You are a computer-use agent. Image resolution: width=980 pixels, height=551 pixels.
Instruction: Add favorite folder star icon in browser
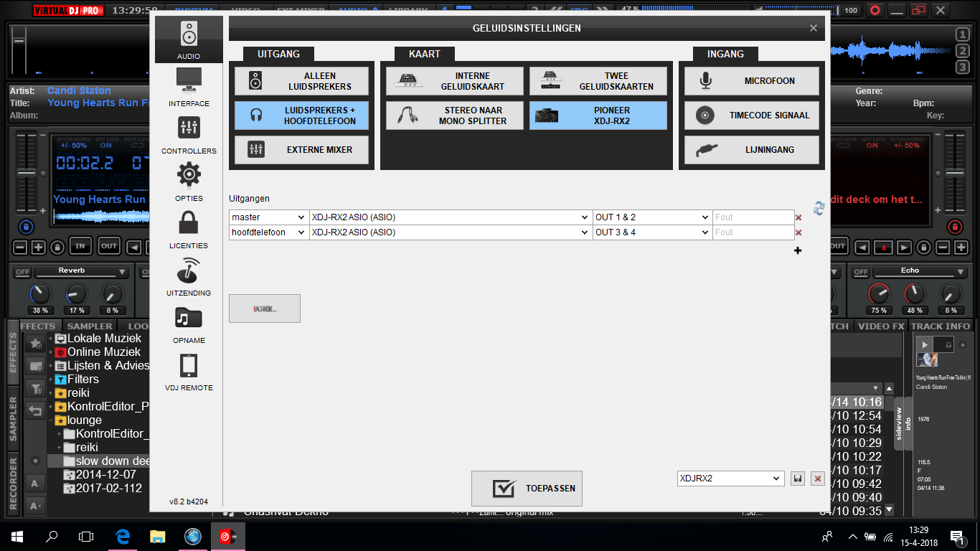35,344
